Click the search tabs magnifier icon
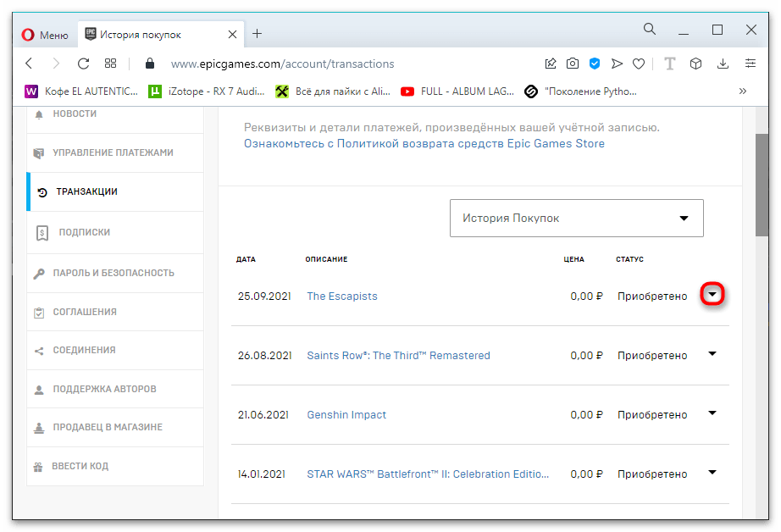This screenshot has width=781, height=532. coord(650,30)
